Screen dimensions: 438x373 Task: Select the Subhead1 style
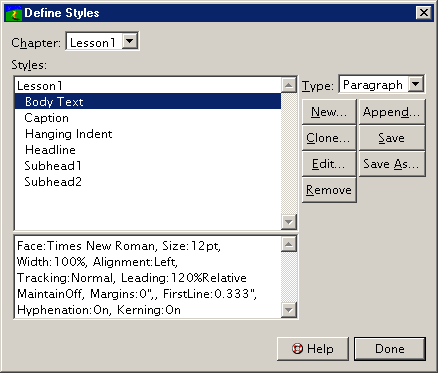[x=53, y=166]
